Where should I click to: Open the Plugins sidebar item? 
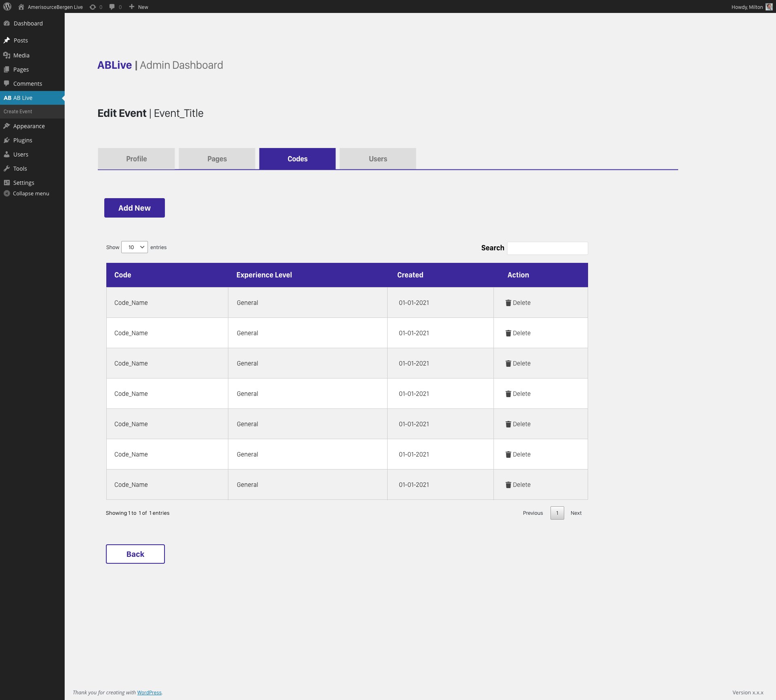pos(23,140)
